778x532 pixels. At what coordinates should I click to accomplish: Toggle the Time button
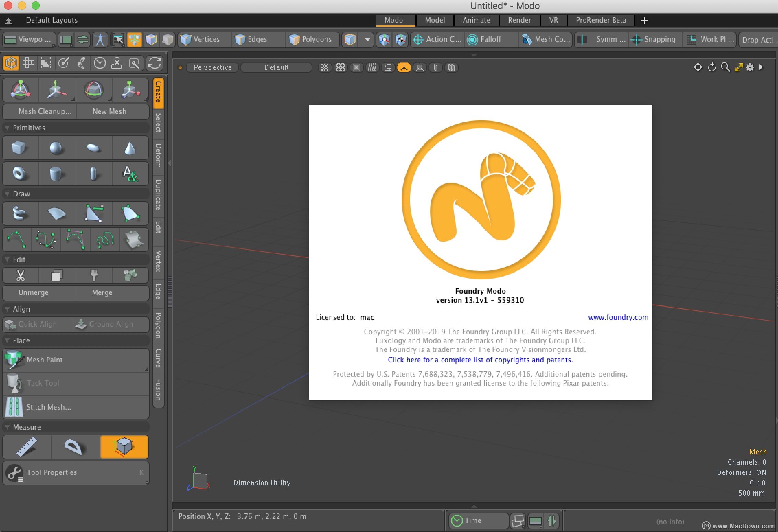click(x=478, y=521)
